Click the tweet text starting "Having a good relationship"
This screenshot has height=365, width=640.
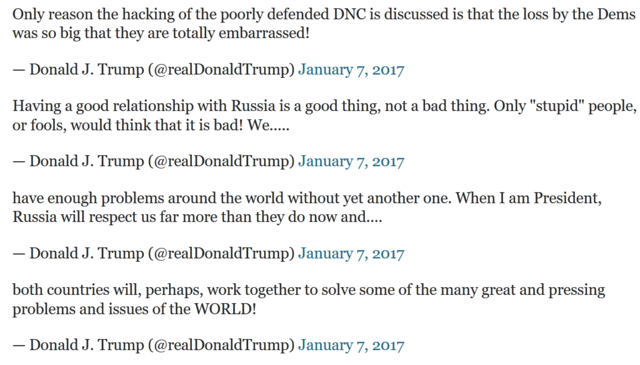point(324,116)
